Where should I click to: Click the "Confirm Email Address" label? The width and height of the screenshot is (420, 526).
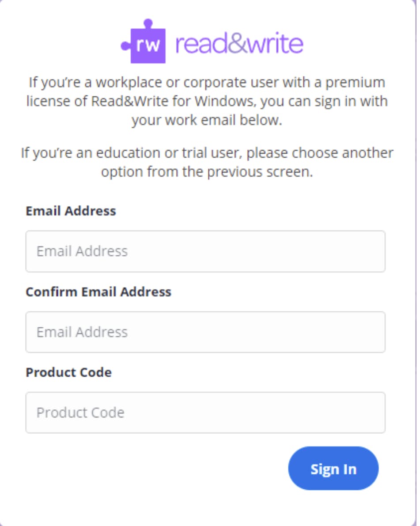pyautogui.click(x=98, y=292)
